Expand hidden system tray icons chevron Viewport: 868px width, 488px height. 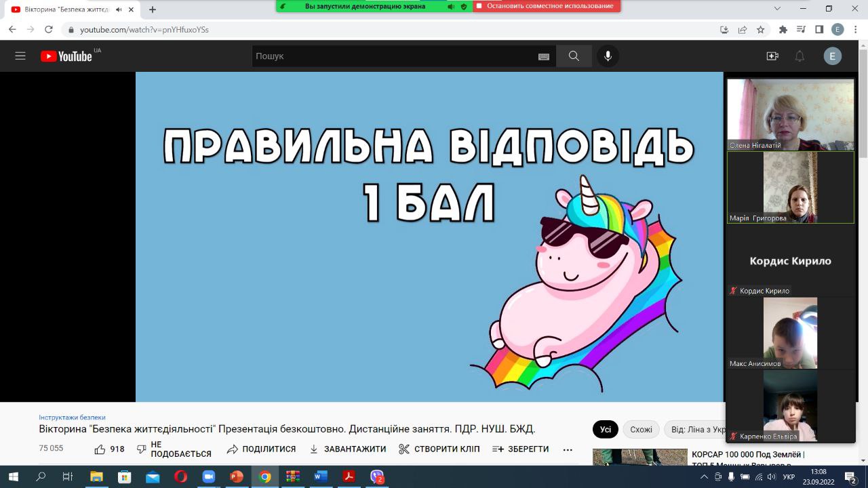[703, 476]
